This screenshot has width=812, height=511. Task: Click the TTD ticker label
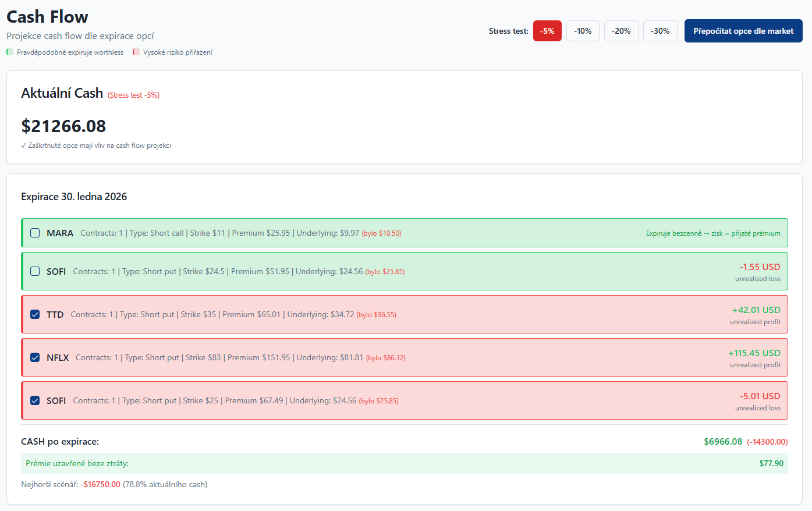pyautogui.click(x=55, y=314)
